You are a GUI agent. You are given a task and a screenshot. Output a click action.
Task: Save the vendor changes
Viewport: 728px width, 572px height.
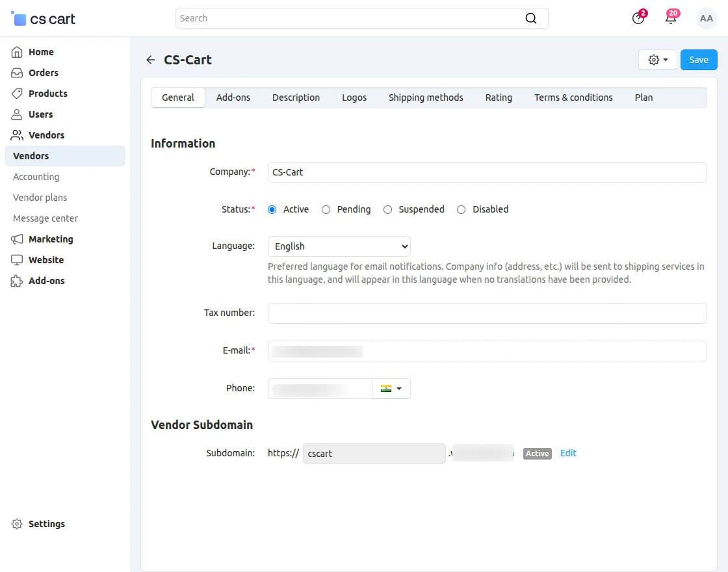tap(699, 59)
